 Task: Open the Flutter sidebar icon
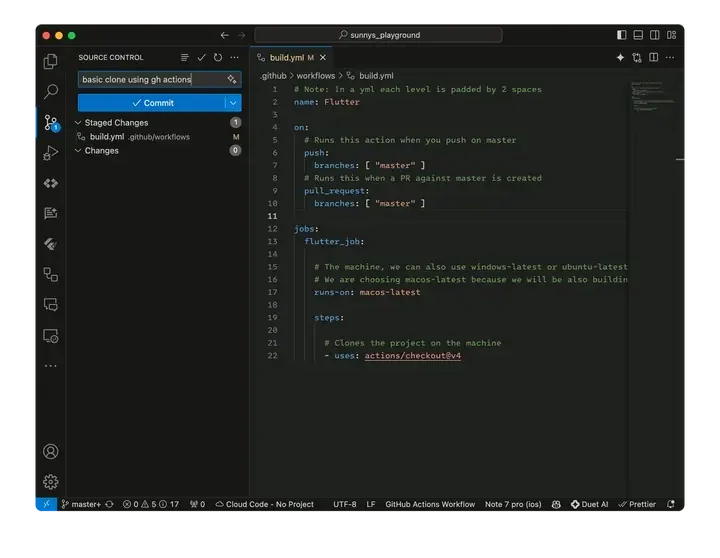tap(51, 244)
